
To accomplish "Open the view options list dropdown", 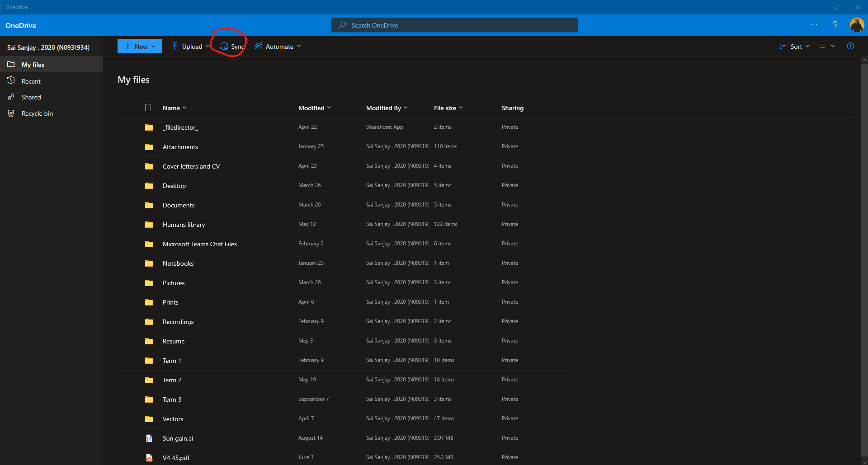I will pyautogui.click(x=827, y=46).
